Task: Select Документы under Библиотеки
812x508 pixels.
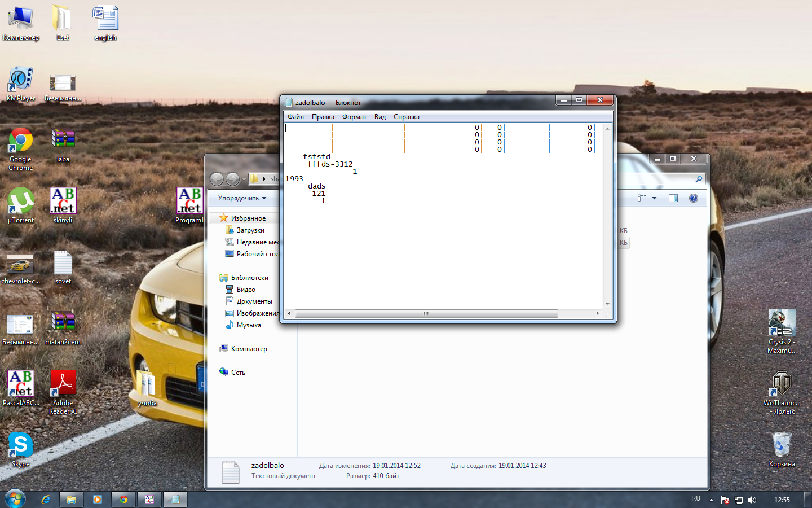Action: tap(254, 301)
